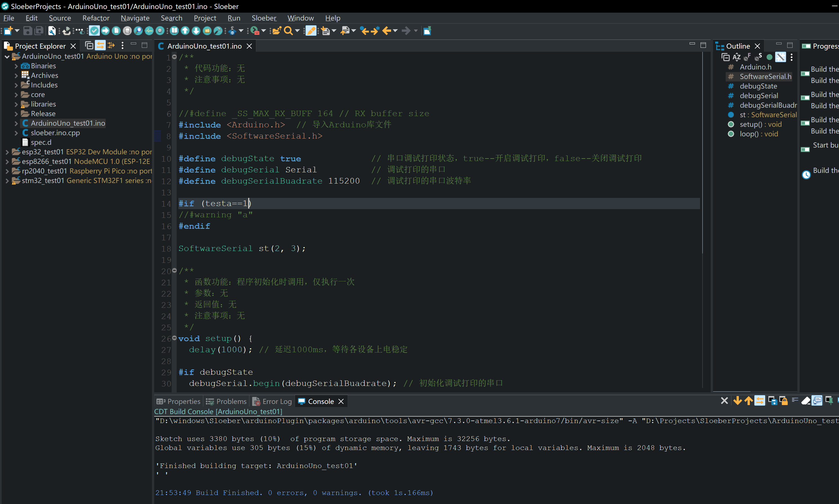Open the Sloeber menu
The width and height of the screenshot is (839, 504).
click(264, 18)
